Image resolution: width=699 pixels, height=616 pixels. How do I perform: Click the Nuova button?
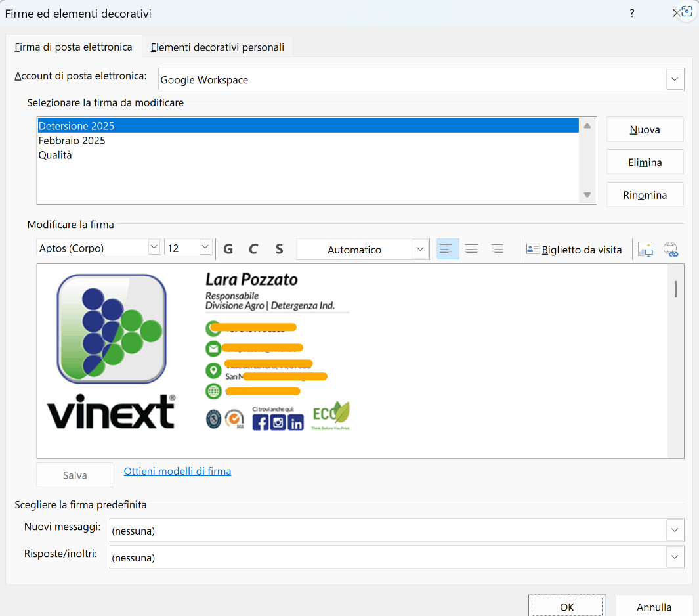tap(645, 129)
